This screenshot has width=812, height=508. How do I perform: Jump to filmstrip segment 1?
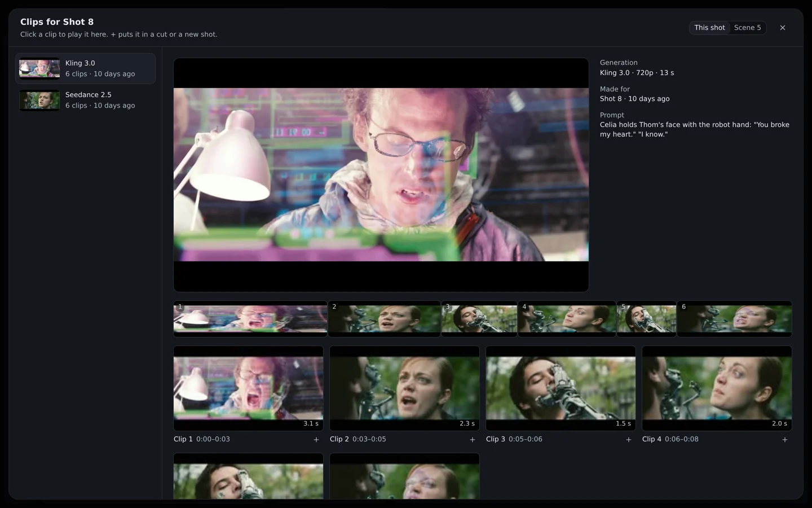[250, 319]
